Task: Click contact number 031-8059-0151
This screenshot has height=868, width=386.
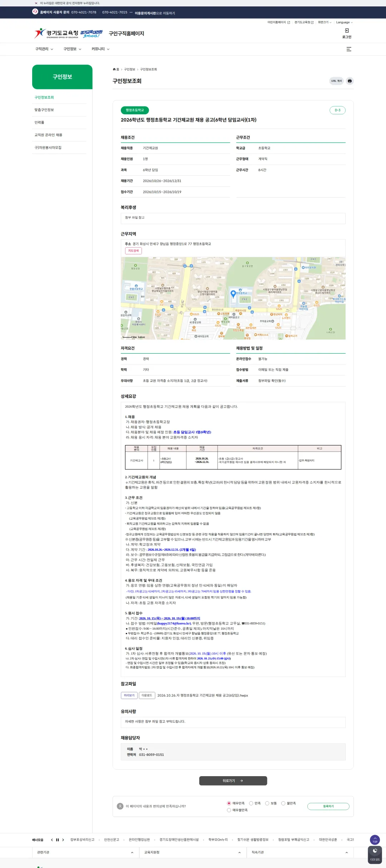Action: tap(152, 755)
